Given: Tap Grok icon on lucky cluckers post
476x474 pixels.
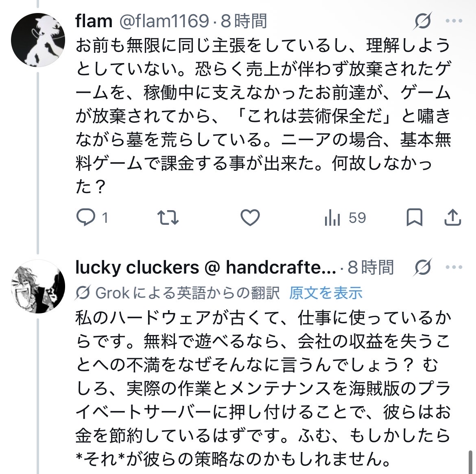Looking at the screenshot, I should tap(423, 267).
